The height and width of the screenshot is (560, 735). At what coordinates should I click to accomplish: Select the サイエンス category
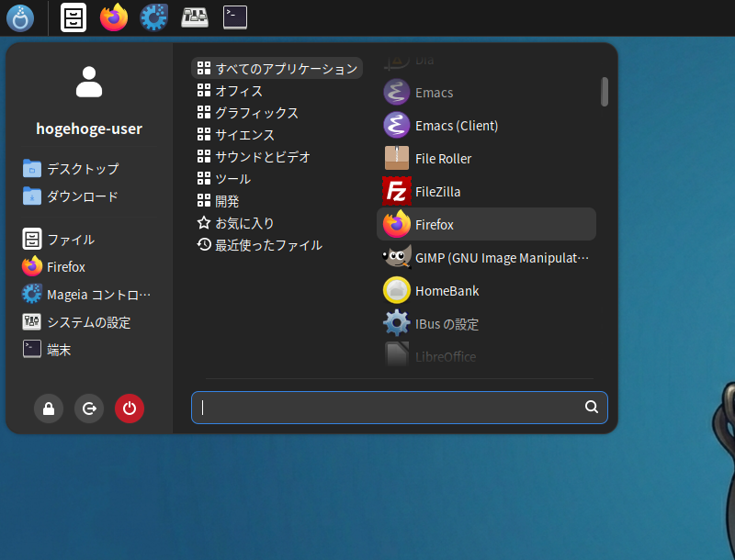236,134
